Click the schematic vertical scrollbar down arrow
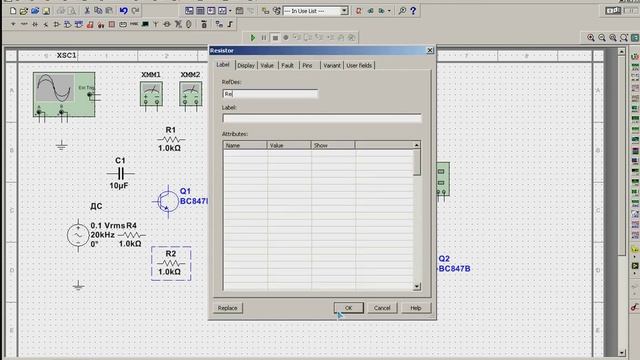The width and height of the screenshot is (640, 360). click(x=621, y=352)
